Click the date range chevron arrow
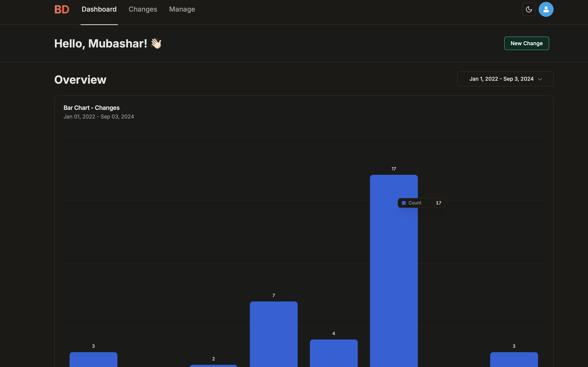588x367 pixels. (x=540, y=79)
